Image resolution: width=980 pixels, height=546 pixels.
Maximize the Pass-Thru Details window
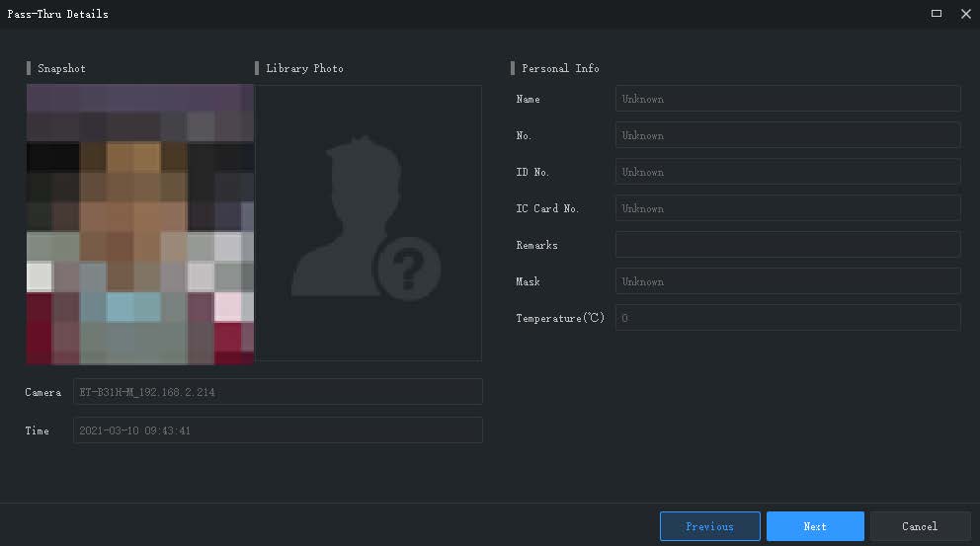pyautogui.click(x=937, y=13)
